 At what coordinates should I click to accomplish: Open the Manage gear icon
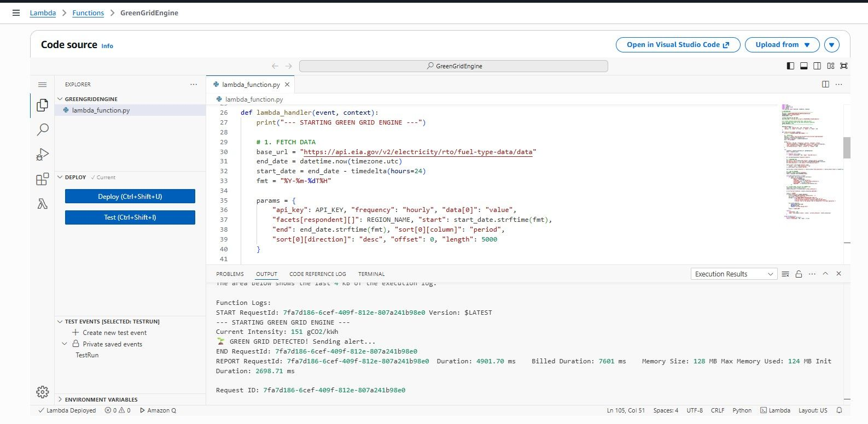pyautogui.click(x=42, y=392)
